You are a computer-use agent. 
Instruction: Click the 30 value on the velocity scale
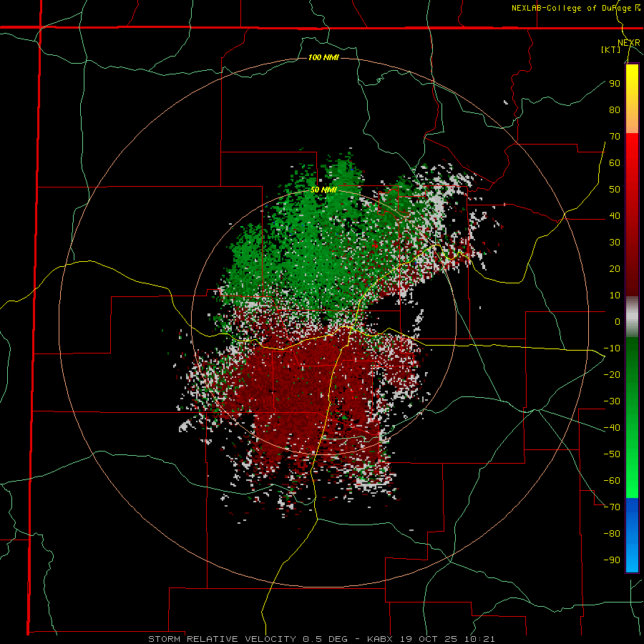click(x=615, y=243)
